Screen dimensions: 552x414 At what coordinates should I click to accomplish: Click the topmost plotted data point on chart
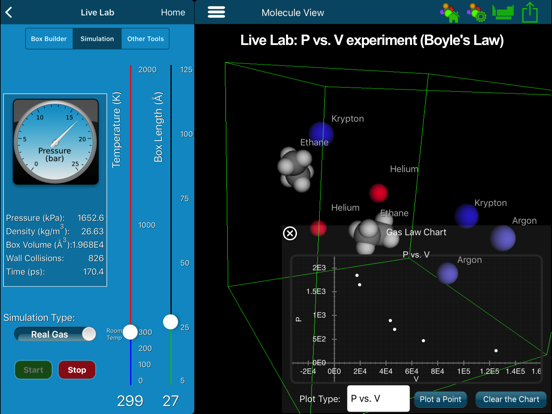(x=357, y=275)
